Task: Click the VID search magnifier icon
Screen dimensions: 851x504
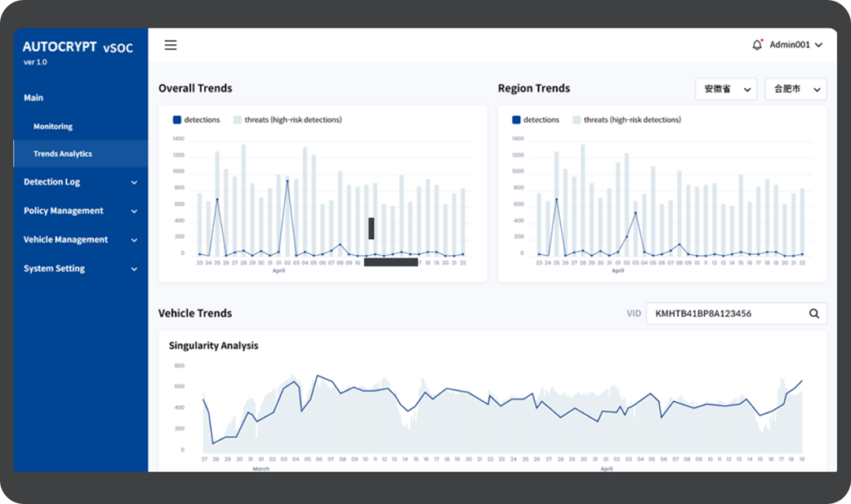Action: click(x=814, y=313)
